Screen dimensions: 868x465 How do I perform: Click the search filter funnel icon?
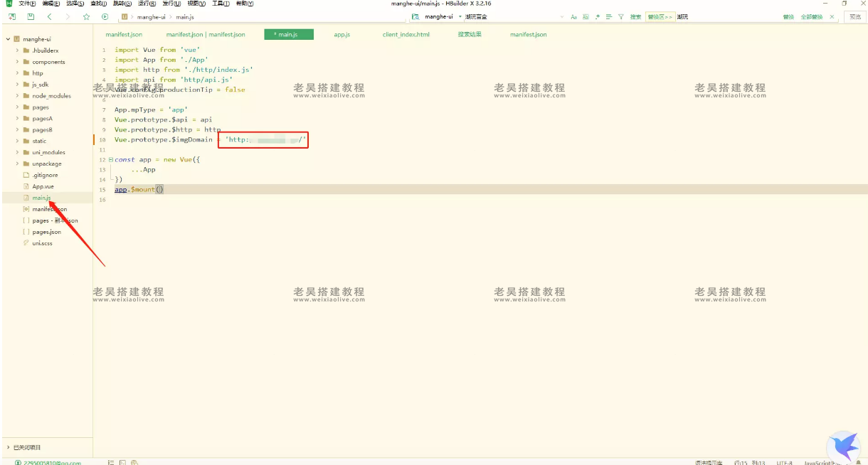620,16
